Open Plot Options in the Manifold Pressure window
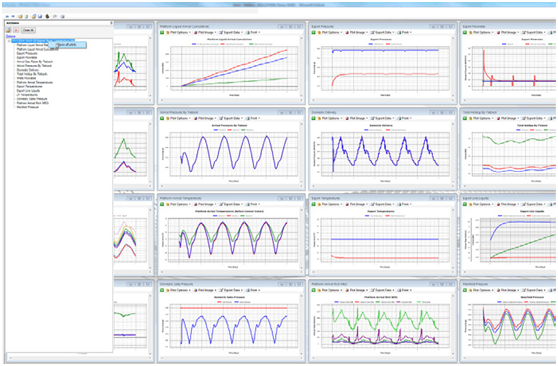Viewport: 558px width, 366px height. click(x=482, y=290)
